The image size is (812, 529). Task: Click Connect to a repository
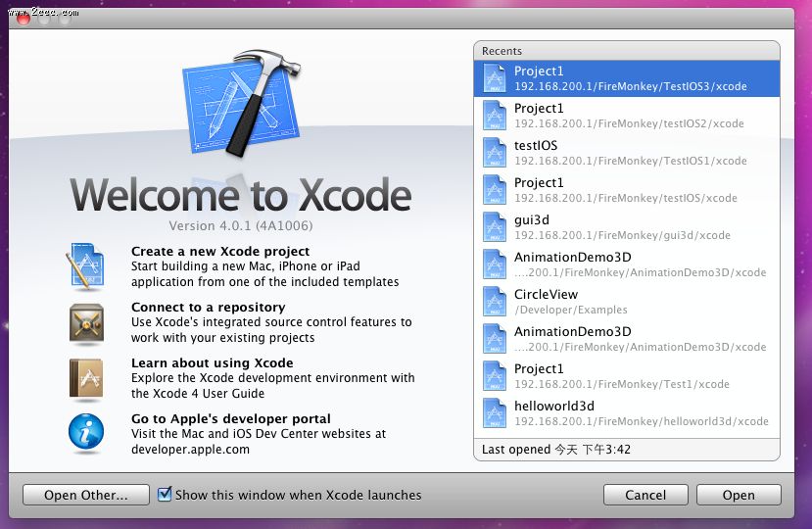(x=209, y=308)
